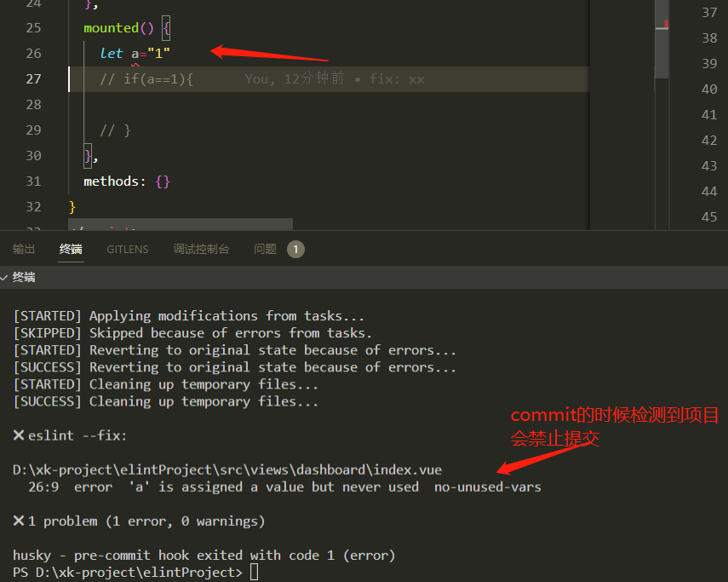
Task: Click the methods: {} property line
Action: click(x=127, y=182)
